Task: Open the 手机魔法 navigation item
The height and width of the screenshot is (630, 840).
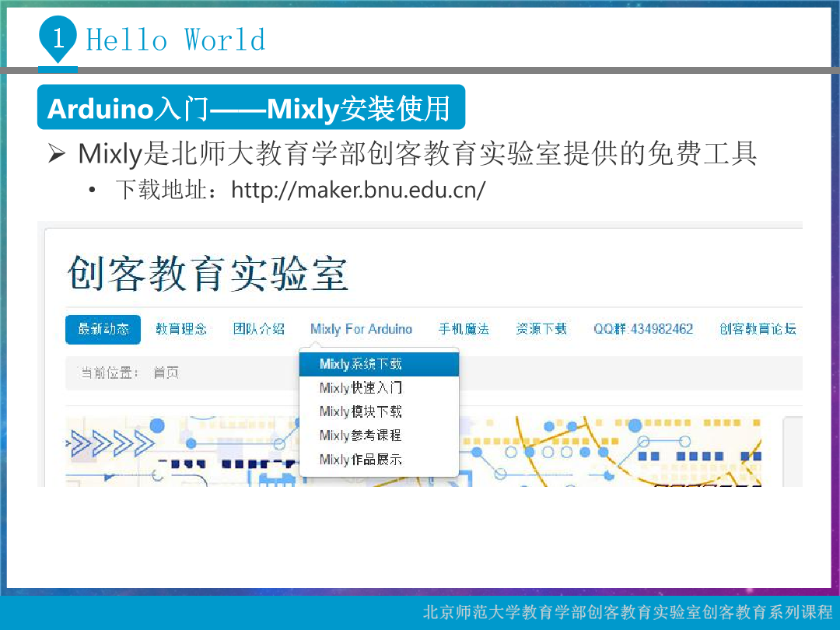Action: pyautogui.click(x=464, y=329)
